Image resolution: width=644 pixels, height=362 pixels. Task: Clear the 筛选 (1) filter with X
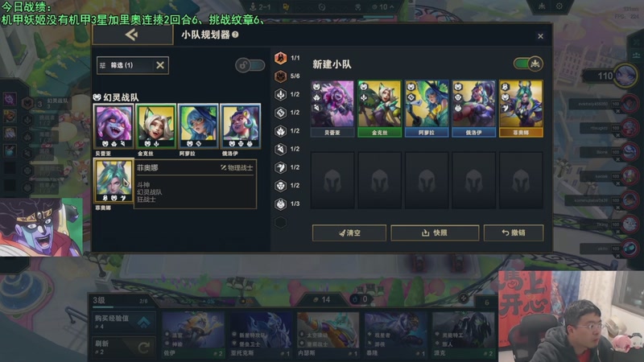(160, 65)
